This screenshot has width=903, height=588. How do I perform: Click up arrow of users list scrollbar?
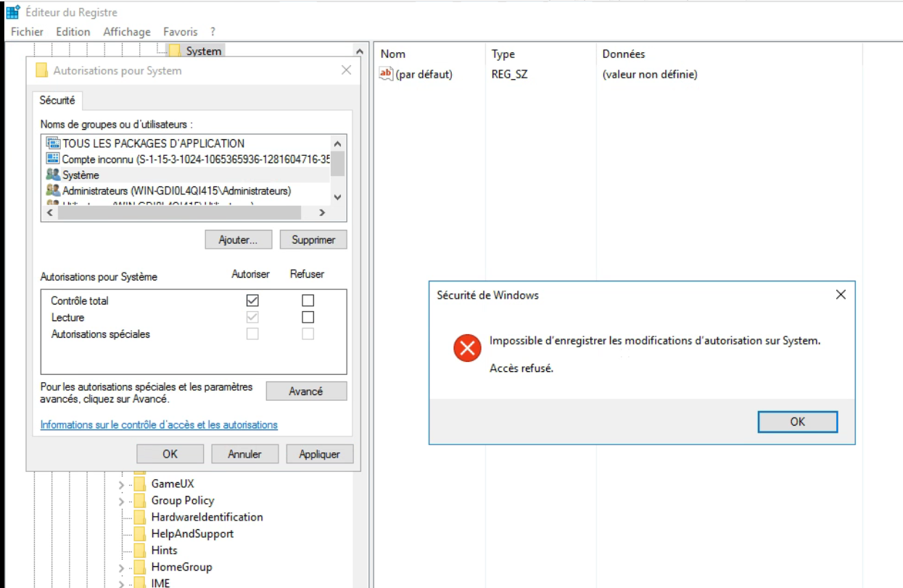tap(337, 144)
